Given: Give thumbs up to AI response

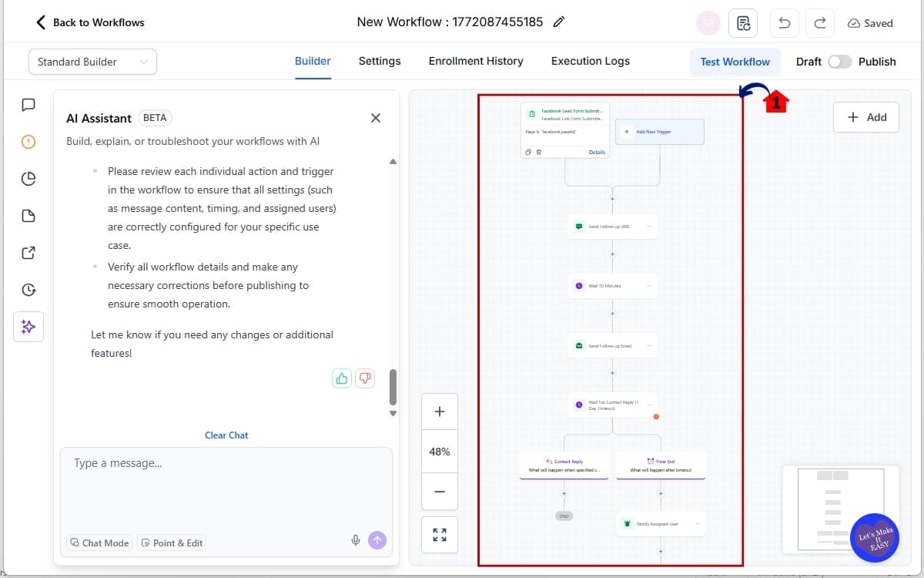Looking at the screenshot, I should (x=341, y=378).
